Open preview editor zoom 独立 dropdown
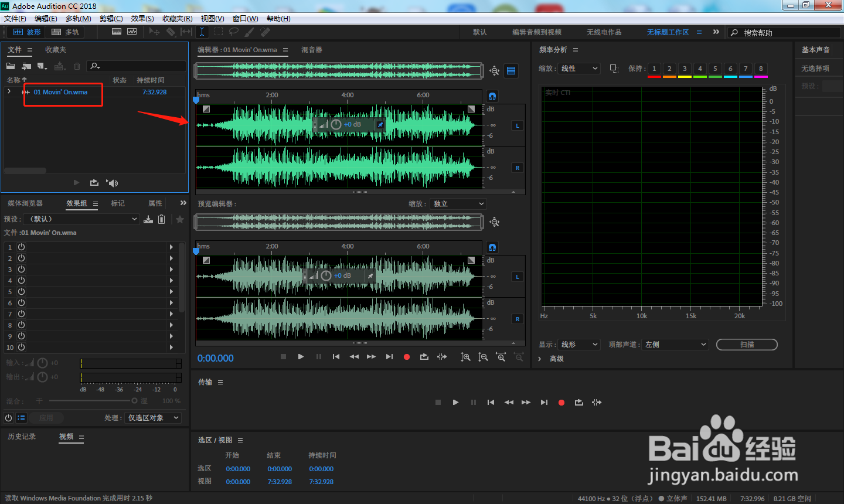 (459, 204)
